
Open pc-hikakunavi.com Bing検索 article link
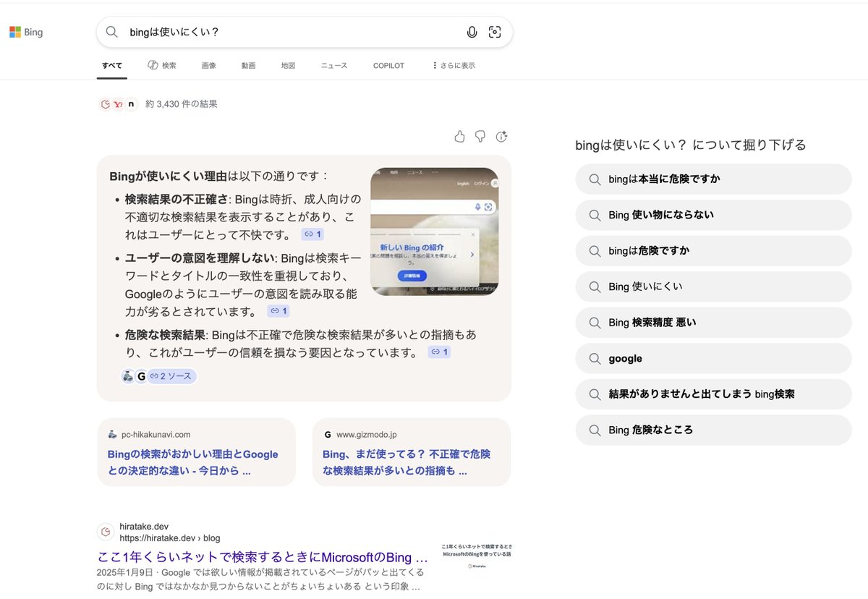[x=193, y=462]
